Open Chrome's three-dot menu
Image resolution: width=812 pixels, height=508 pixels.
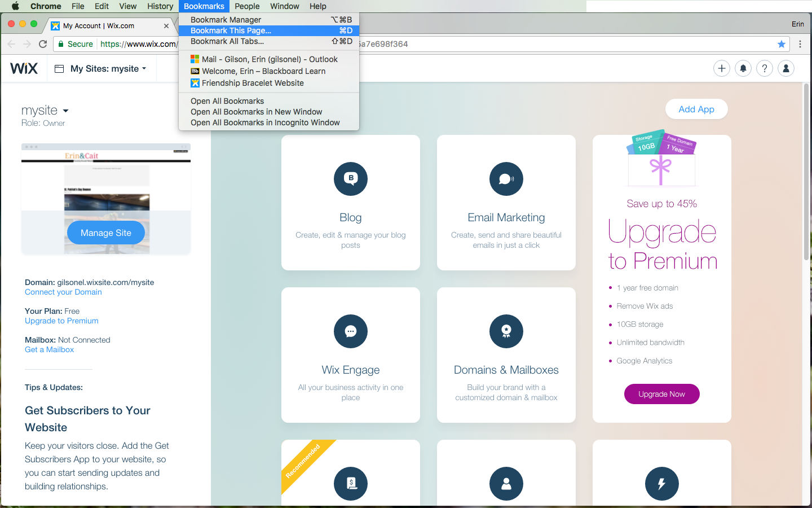(x=800, y=43)
